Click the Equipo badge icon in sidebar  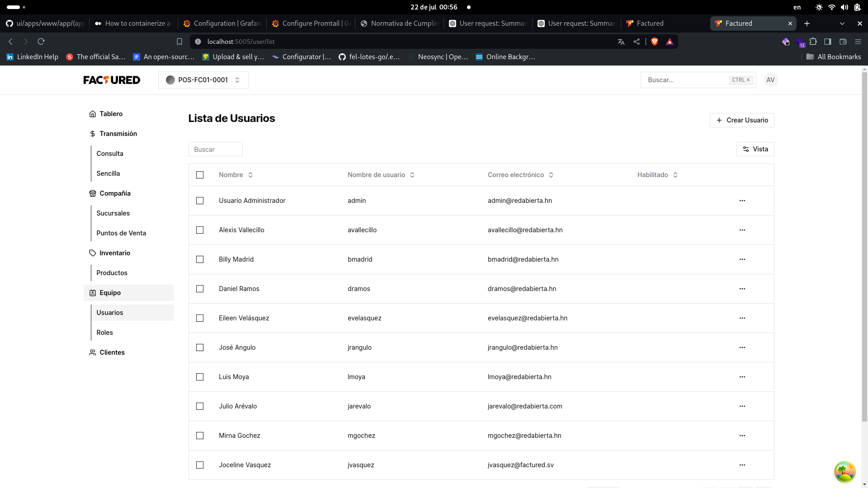tap(93, 293)
